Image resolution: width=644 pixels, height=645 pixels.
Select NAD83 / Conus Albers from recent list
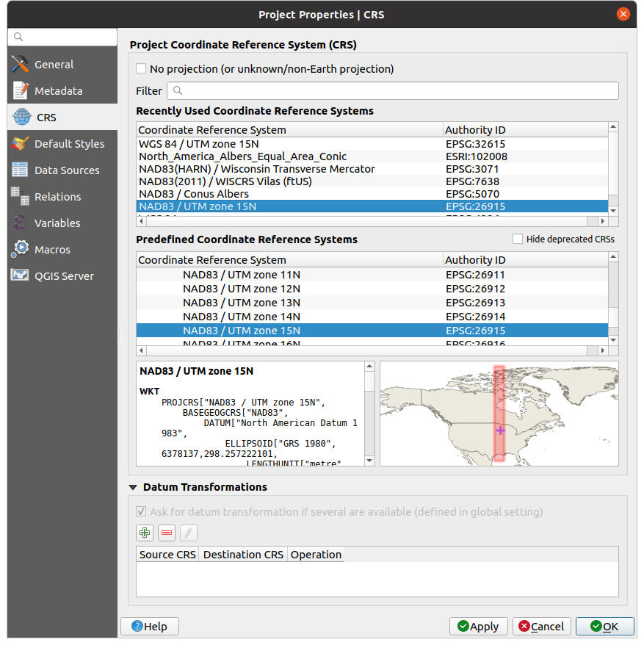(x=194, y=194)
